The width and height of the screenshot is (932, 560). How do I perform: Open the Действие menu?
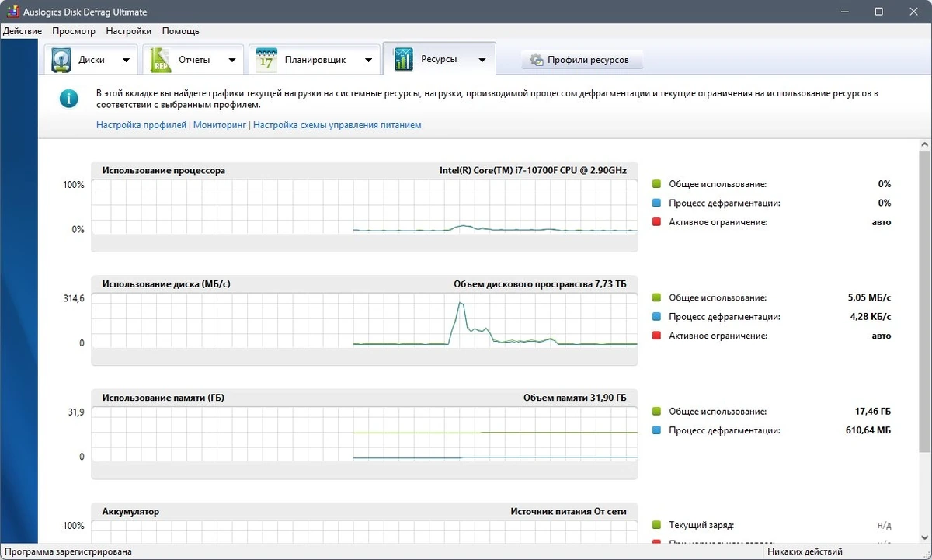23,31
